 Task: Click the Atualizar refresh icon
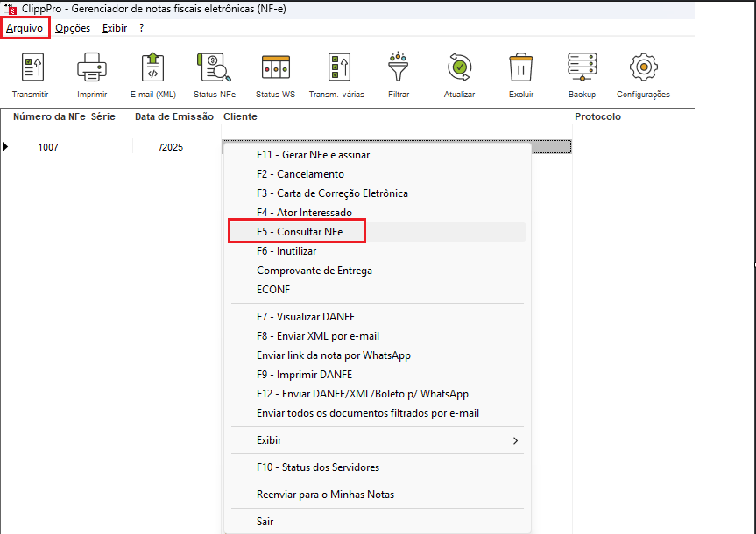click(459, 68)
